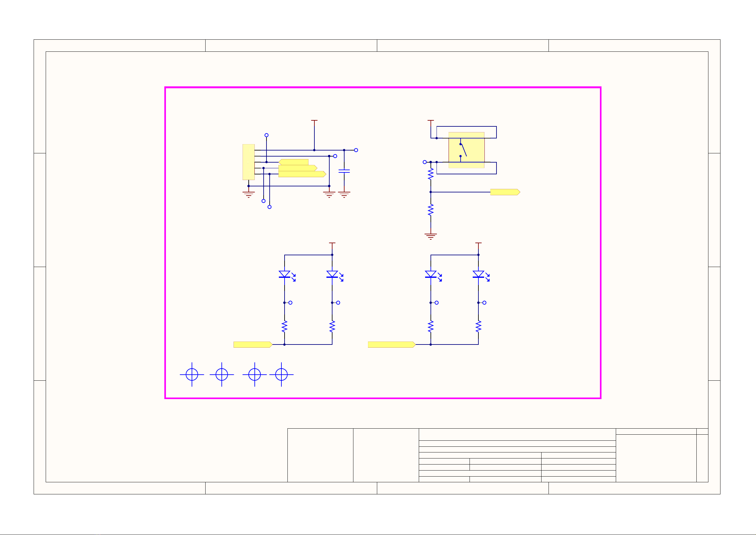Select the yellow switch component body
Screen dimensions: 756x535
466,150
